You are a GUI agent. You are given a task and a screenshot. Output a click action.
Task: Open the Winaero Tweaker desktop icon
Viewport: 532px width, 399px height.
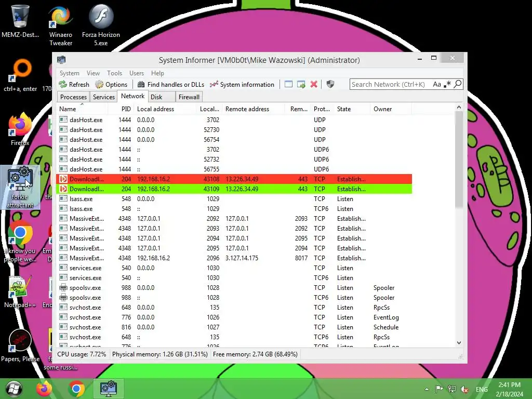pos(60,25)
